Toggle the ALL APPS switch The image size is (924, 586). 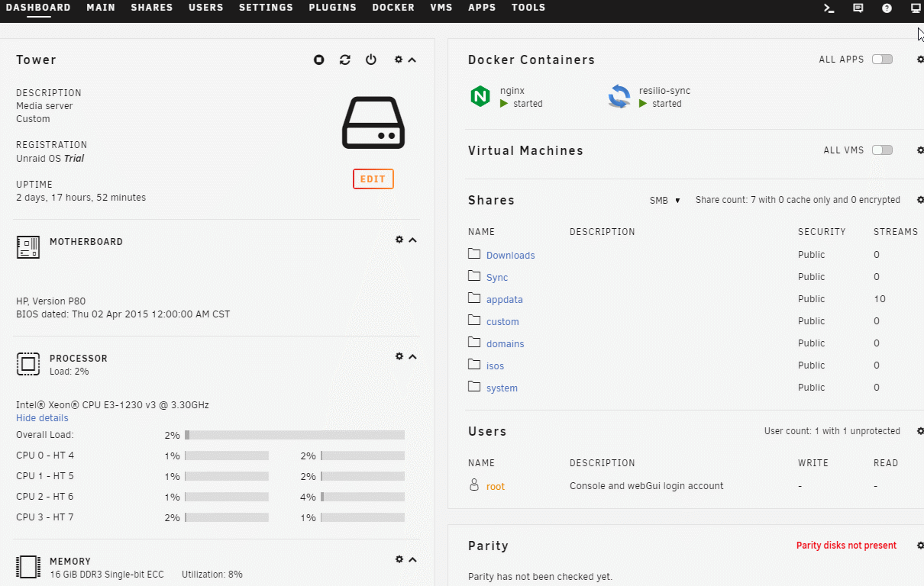882,60
